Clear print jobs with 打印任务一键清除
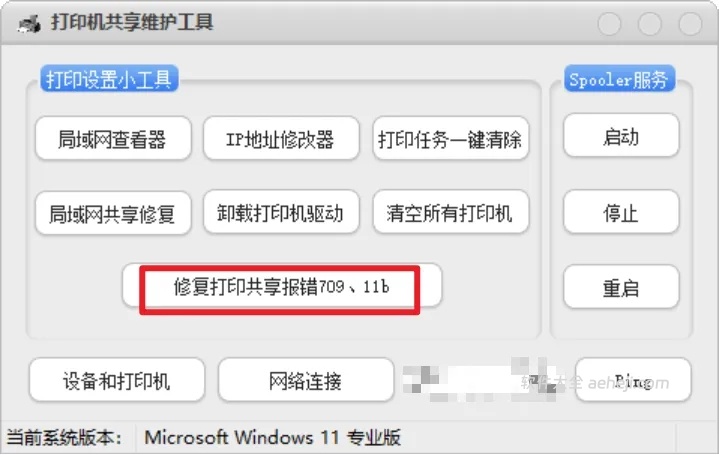The width and height of the screenshot is (719, 455). [x=451, y=139]
